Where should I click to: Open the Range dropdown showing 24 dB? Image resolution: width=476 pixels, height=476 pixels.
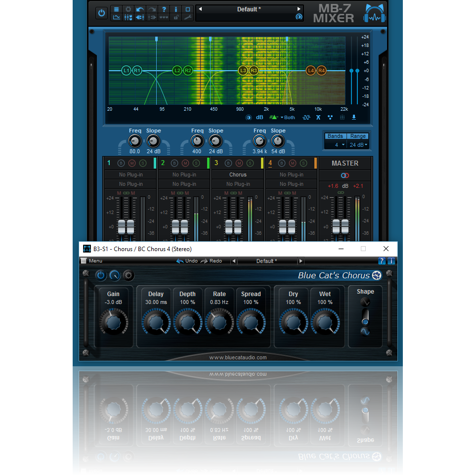pos(357,144)
